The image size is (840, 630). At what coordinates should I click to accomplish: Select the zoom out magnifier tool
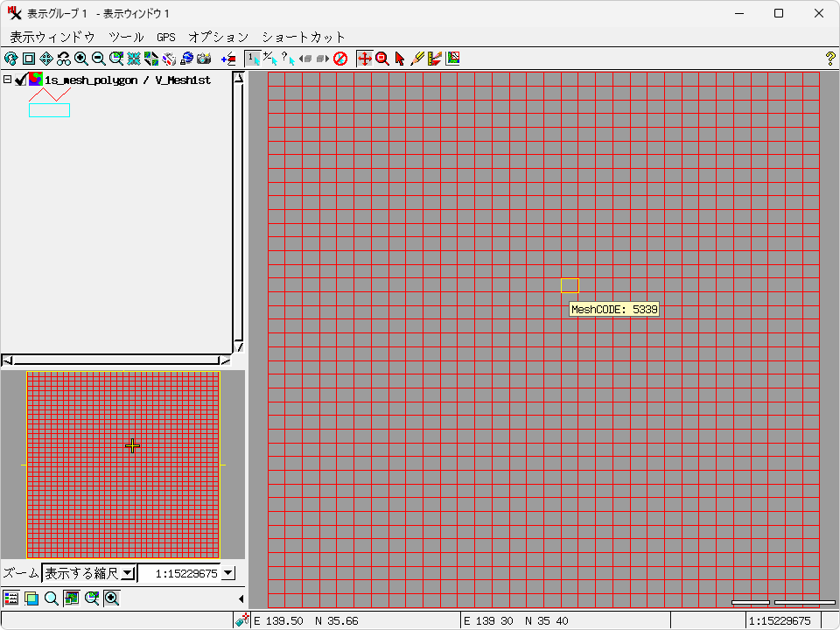pyautogui.click(x=99, y=59)
